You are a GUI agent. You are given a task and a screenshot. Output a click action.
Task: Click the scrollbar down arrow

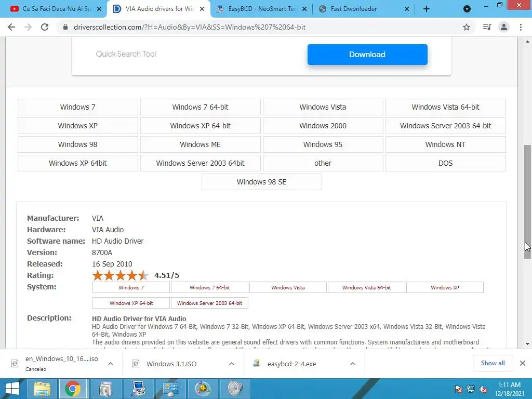click(x=527, y=344)
